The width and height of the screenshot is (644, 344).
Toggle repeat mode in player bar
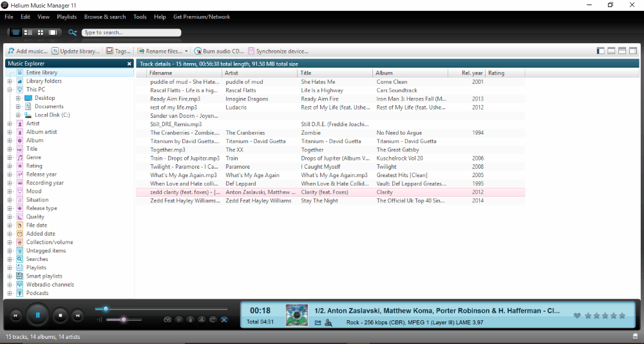213,320
